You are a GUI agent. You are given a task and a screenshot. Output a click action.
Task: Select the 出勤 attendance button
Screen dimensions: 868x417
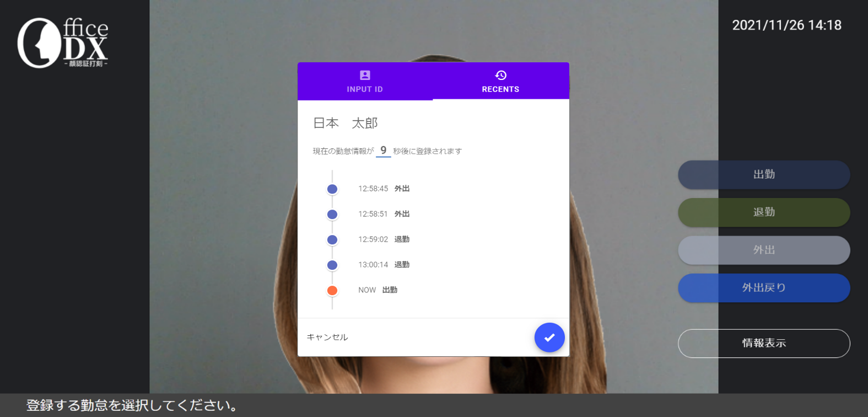(x=764, y=175)
